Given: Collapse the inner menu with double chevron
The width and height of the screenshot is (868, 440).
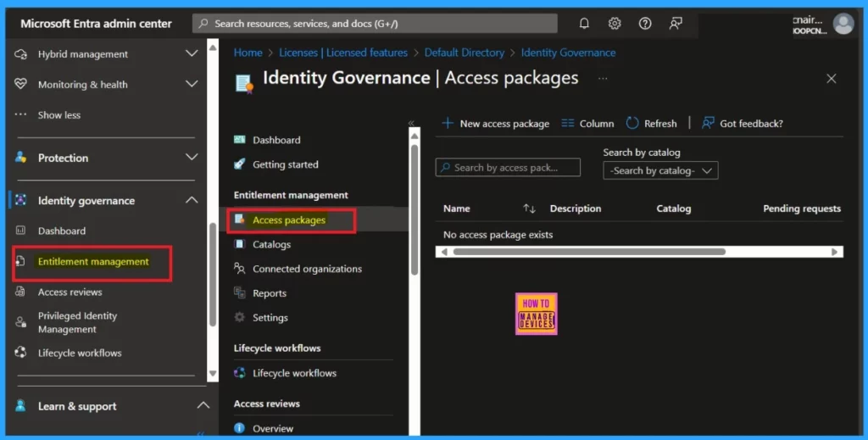Looking at the screenshot, I should [411, 123].
